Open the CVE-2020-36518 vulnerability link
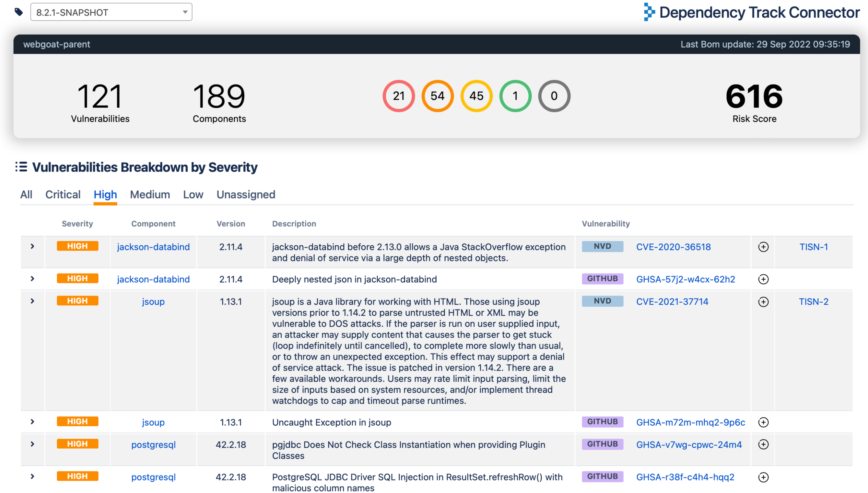This screenshot has height=493, width=868. click(673, 247)
